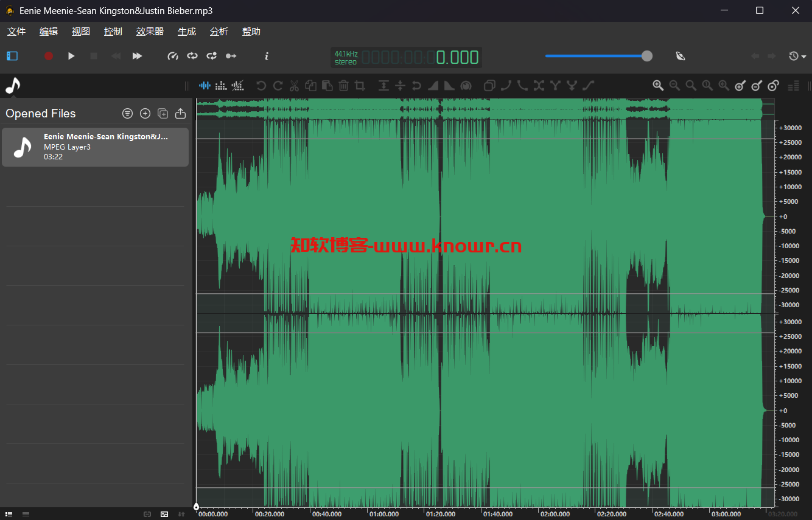
Task: Click the 44.1 kHz stereo format display
Action: [346, 58]
